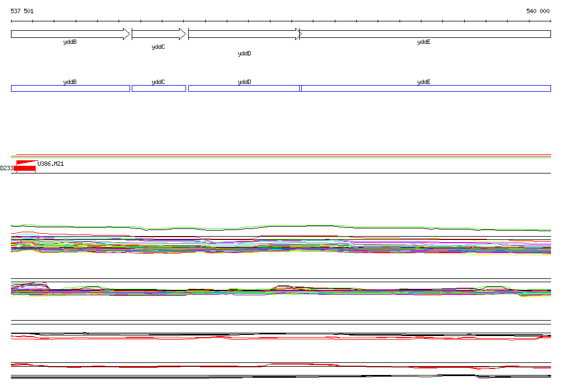Click the 540 000 end coordinate label

tap(538, 11)
